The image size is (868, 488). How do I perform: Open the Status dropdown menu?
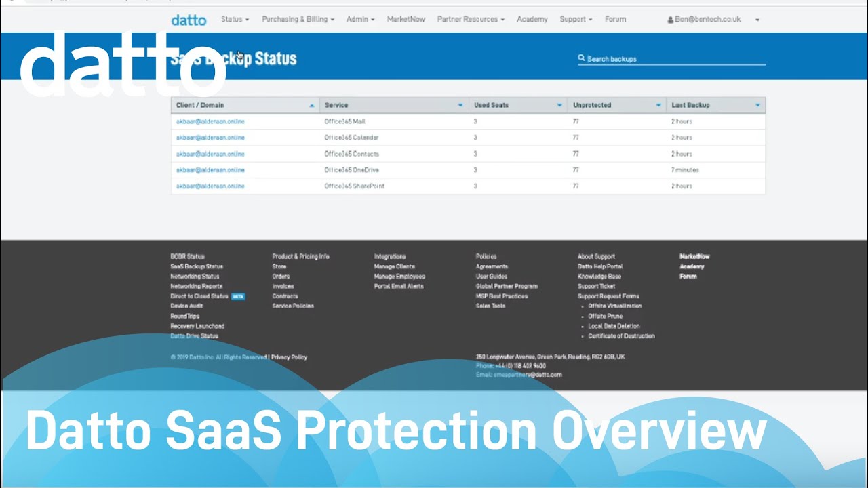tap(235, 19)
